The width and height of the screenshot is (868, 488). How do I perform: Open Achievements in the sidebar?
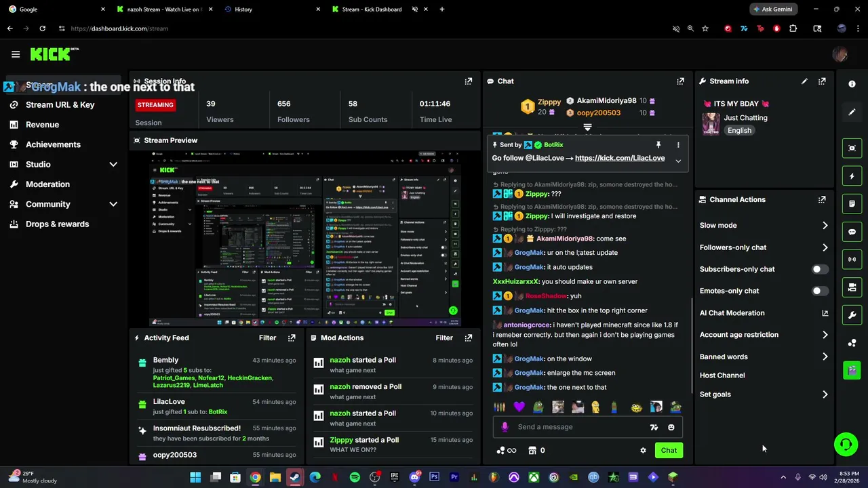point(53,144)
